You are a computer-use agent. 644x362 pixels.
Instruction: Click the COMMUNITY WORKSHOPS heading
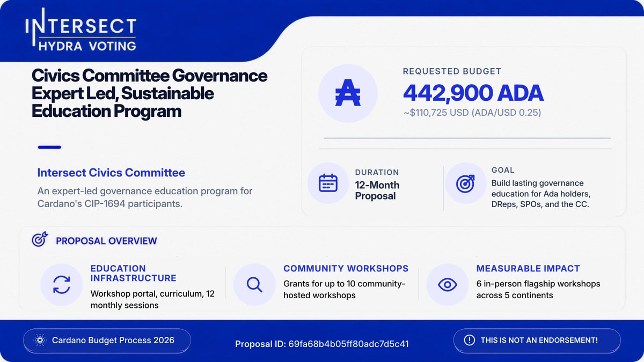[346, 269]
